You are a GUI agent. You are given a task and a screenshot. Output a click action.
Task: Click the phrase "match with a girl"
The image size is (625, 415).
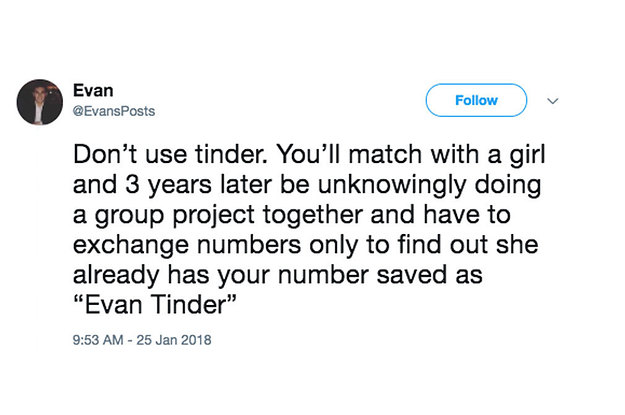coord(447,155)
